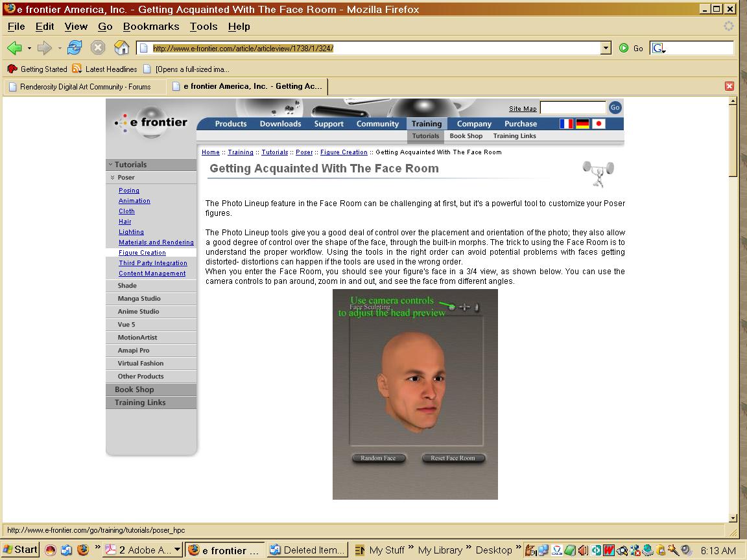Open the Products nav item

click(231, 124)
